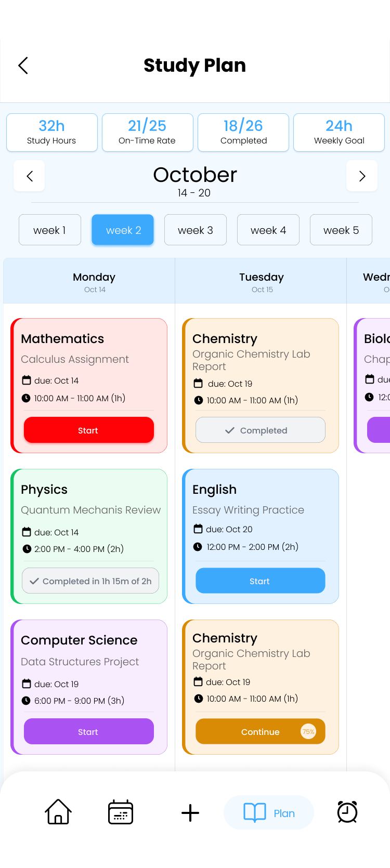Image resolution: width=390 pixels, height=868 pixels.
Task: Mark Chemistry lab report as not completed
Action: (260, 430)
